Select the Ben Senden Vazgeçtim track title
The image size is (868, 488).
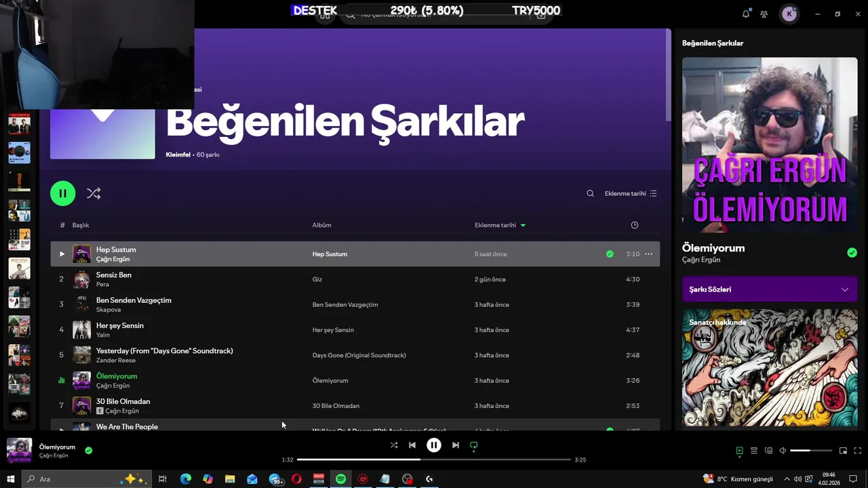(134, 300)
